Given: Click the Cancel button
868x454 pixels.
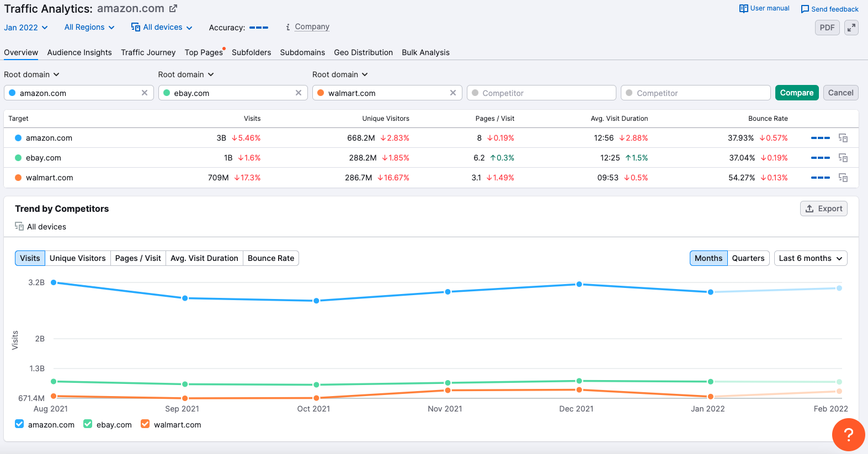Looking at the screenshot, I should pos(841,93).
